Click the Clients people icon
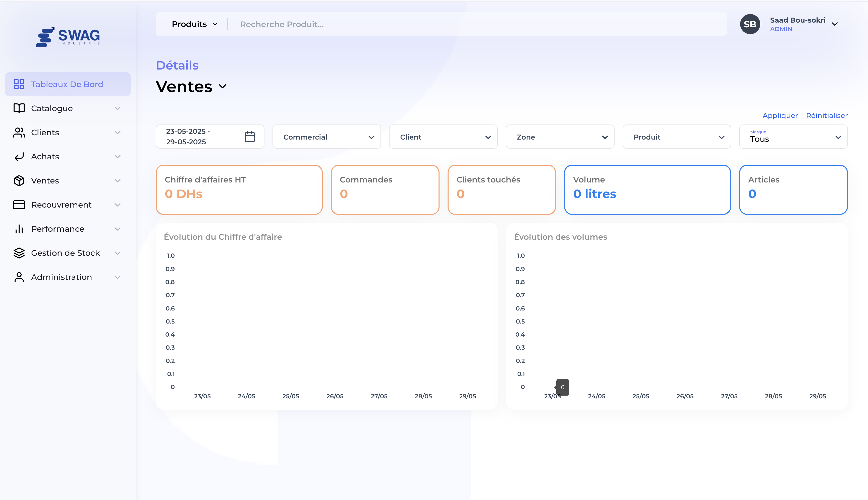Image resolution: width=868 pixels, height=500 pixels. point(19,133)
